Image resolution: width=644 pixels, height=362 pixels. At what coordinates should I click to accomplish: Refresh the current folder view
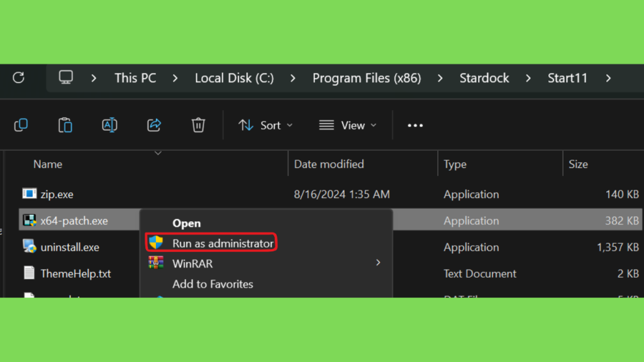(x=18, y=77)
